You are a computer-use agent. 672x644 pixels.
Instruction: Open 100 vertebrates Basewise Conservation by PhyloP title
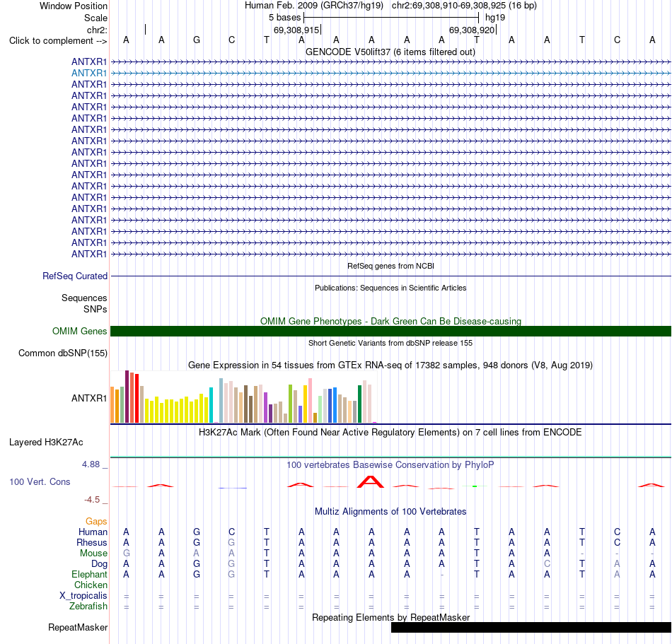tap(390, 465)
